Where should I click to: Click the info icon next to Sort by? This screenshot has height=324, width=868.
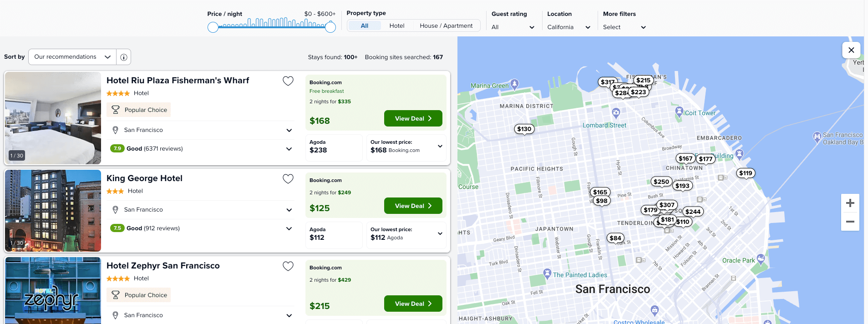point(123,56)
